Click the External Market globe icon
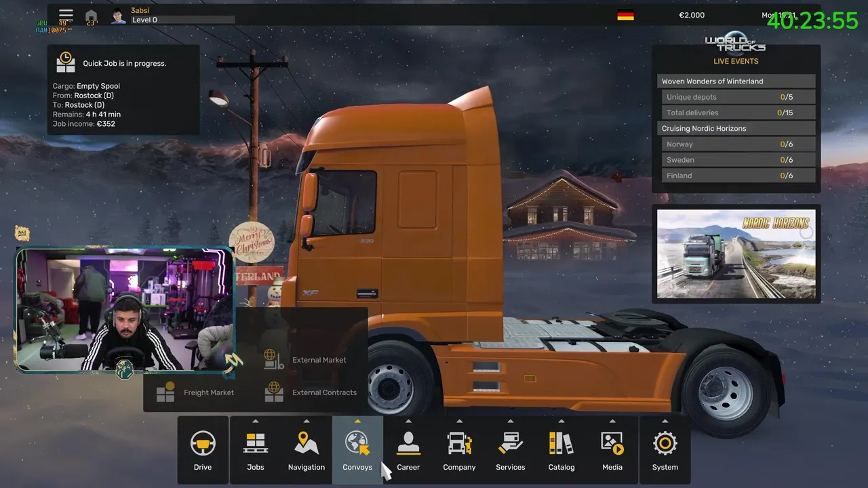Screen dimensions: 868x488 click(x=273, y=360)
